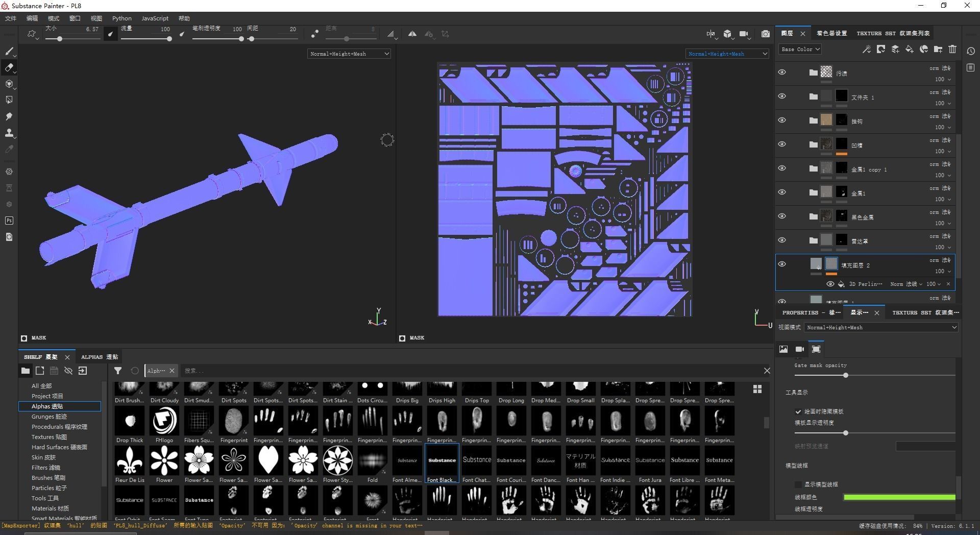The width and height of the screenshot is (980, 535).
Task: Select the Polygon Fill tool
Action: click(9, 100)
